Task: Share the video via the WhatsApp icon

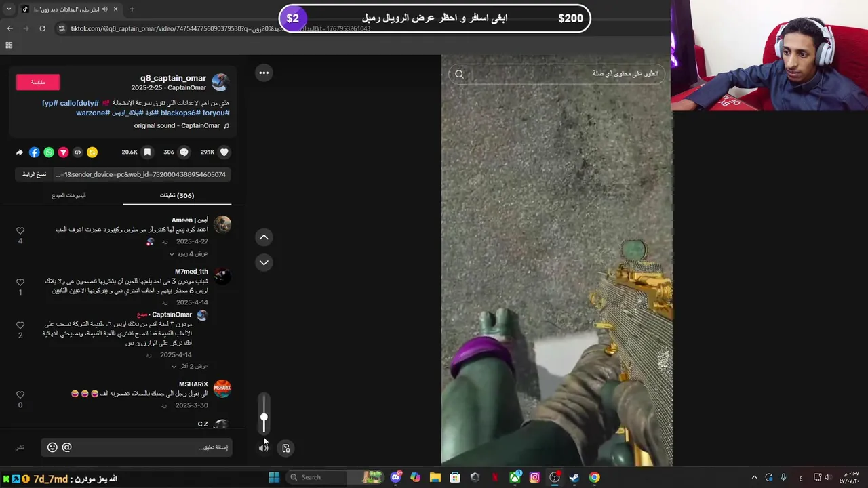Action: (49, 152)
